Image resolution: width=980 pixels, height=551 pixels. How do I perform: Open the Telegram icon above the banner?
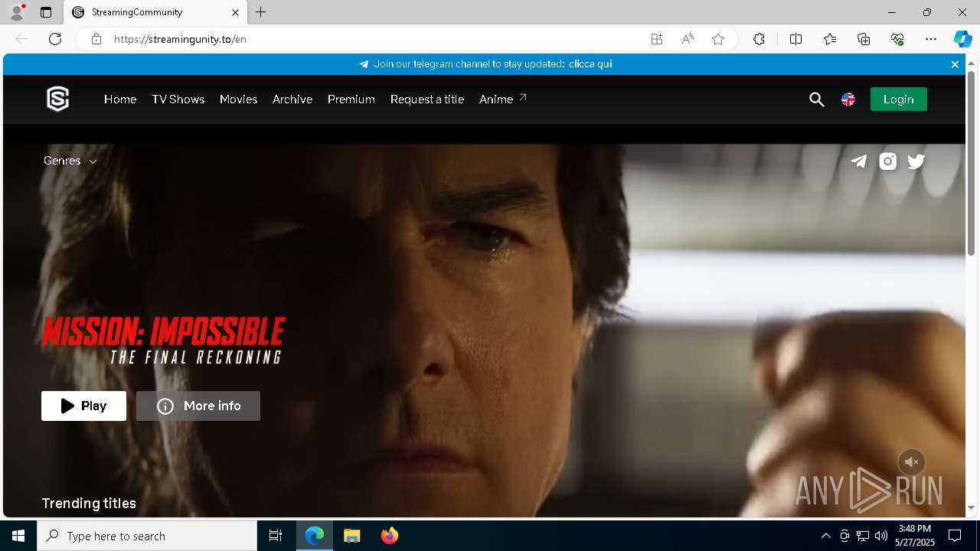pos(860,161)
